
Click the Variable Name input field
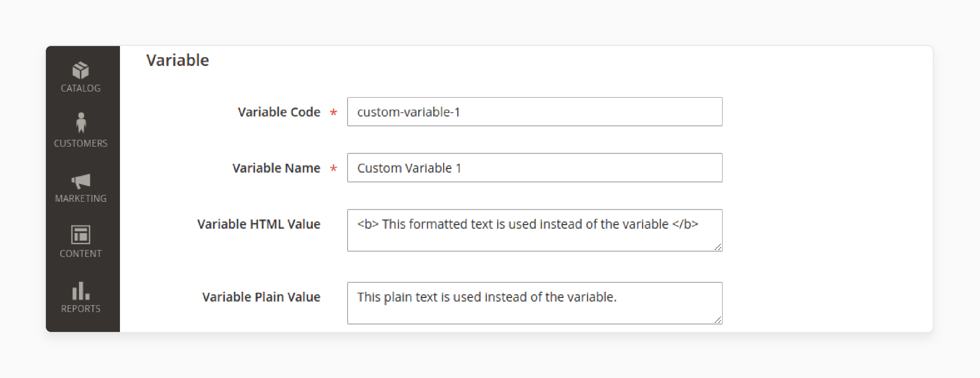[x=535, y=168]
